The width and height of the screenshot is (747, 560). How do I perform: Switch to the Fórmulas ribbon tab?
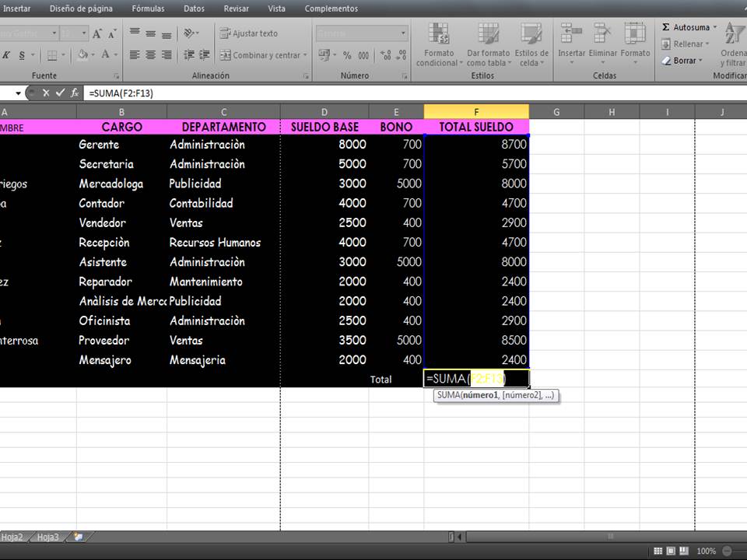point(147,9)
